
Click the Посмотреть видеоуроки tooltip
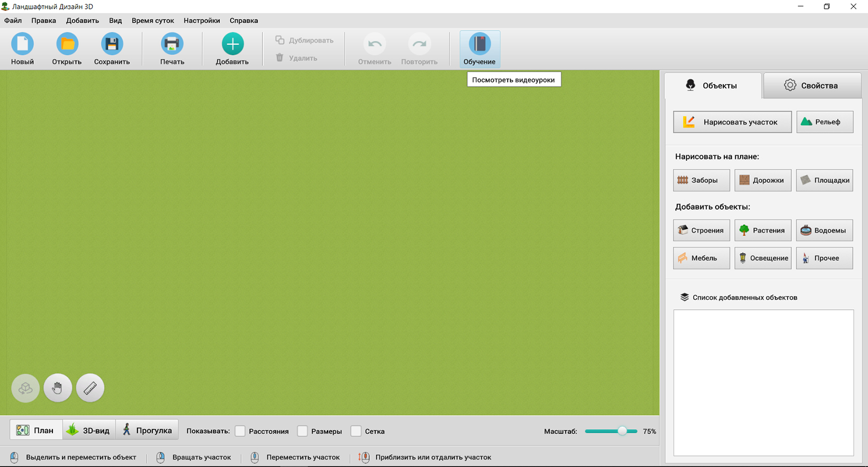click(x=514, y=79)
